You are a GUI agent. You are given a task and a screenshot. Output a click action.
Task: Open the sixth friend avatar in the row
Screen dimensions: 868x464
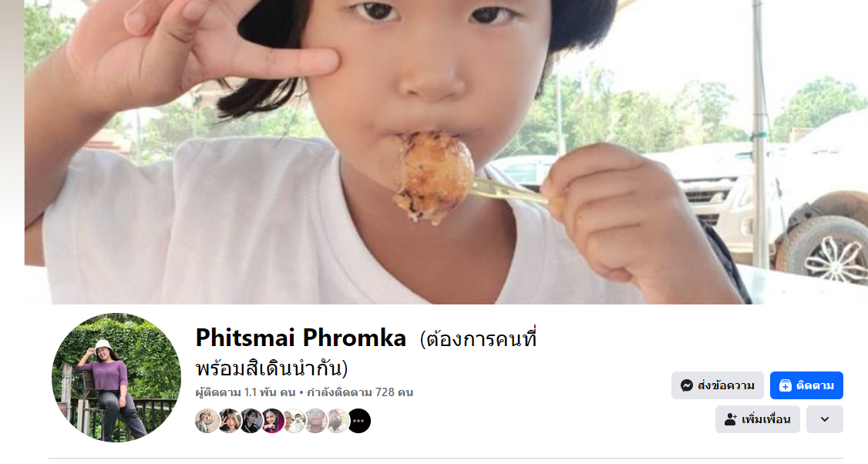[x=315, y=421]
